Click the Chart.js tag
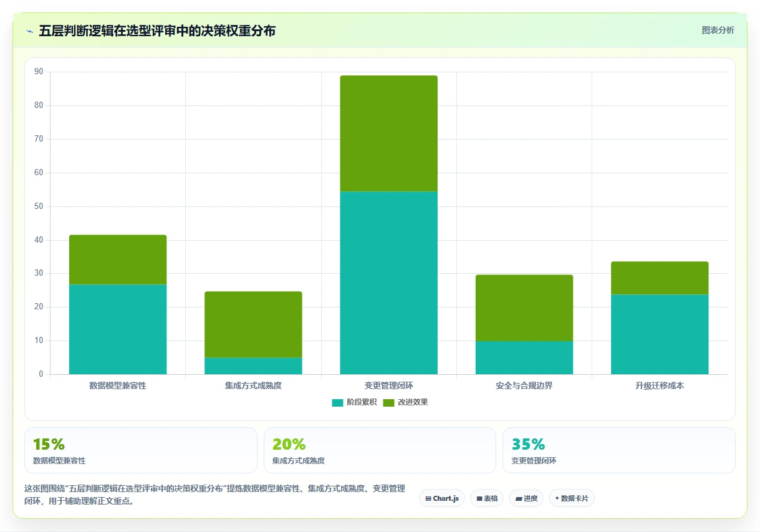Viewport: 760px width, 532px height. click(442, 498)
